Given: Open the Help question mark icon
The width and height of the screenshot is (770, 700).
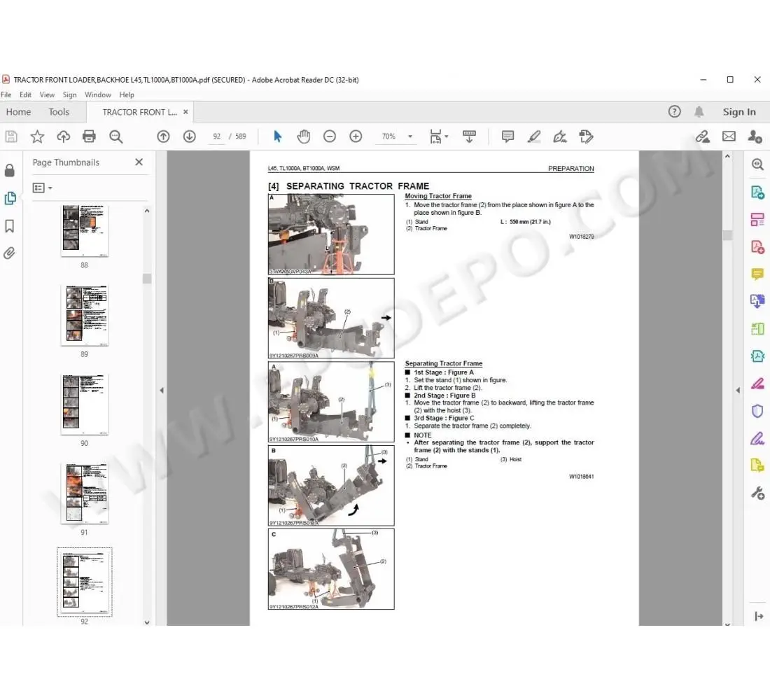Looking at the screenshot, I should click(x=675, y=111).
